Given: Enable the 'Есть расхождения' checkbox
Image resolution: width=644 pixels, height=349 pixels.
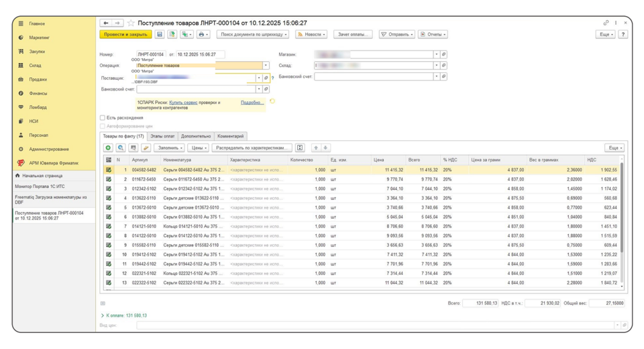Looking at the screenshot, I should (x=103, y=118).
